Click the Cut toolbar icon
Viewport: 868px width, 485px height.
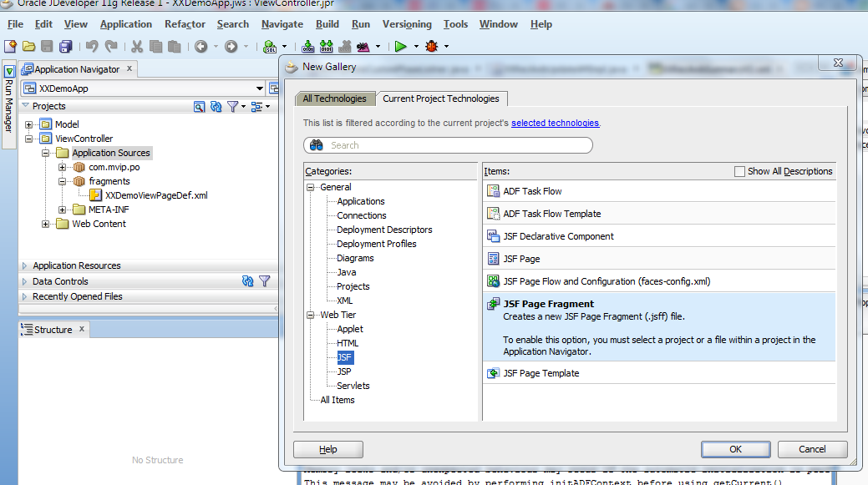135,47
